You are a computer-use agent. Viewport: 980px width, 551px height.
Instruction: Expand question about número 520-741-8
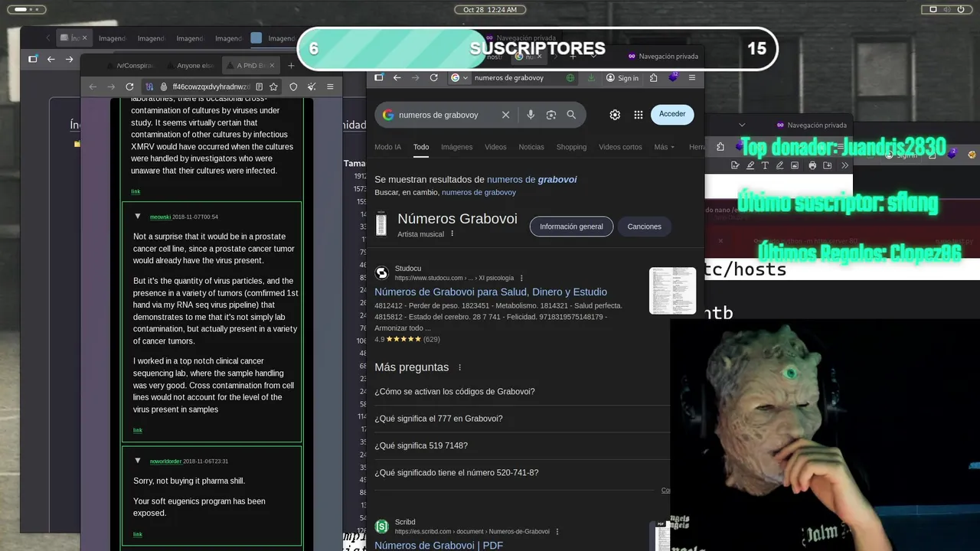point(522,473)
